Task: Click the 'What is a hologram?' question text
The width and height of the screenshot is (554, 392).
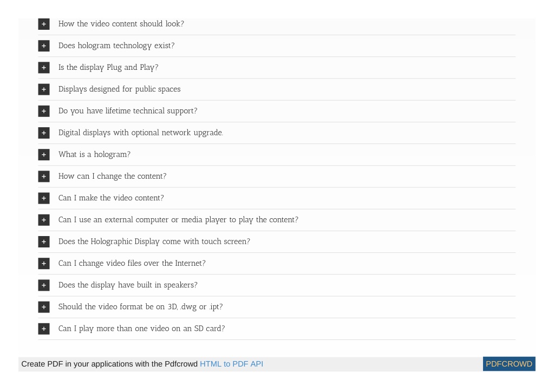Action: pos(94,154)
